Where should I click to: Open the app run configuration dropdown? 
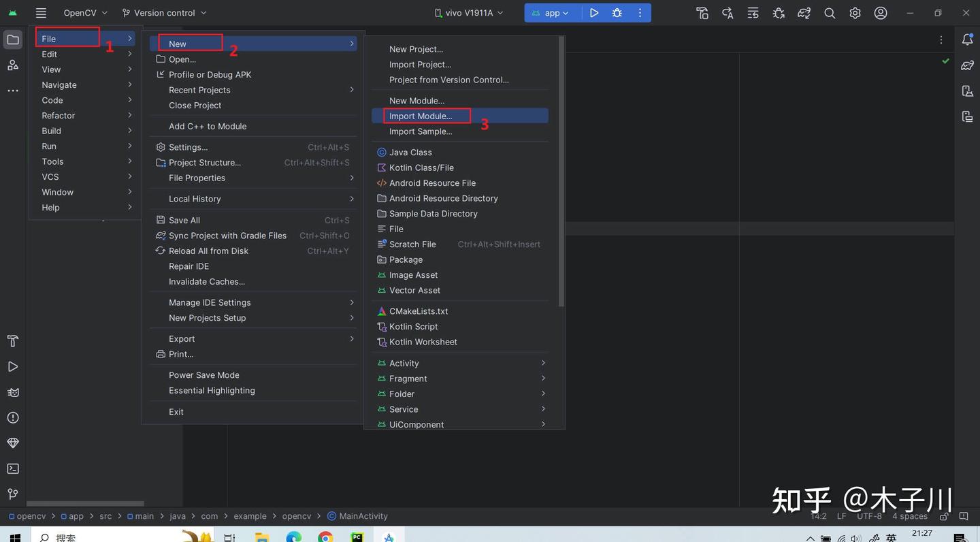point(552,12)
